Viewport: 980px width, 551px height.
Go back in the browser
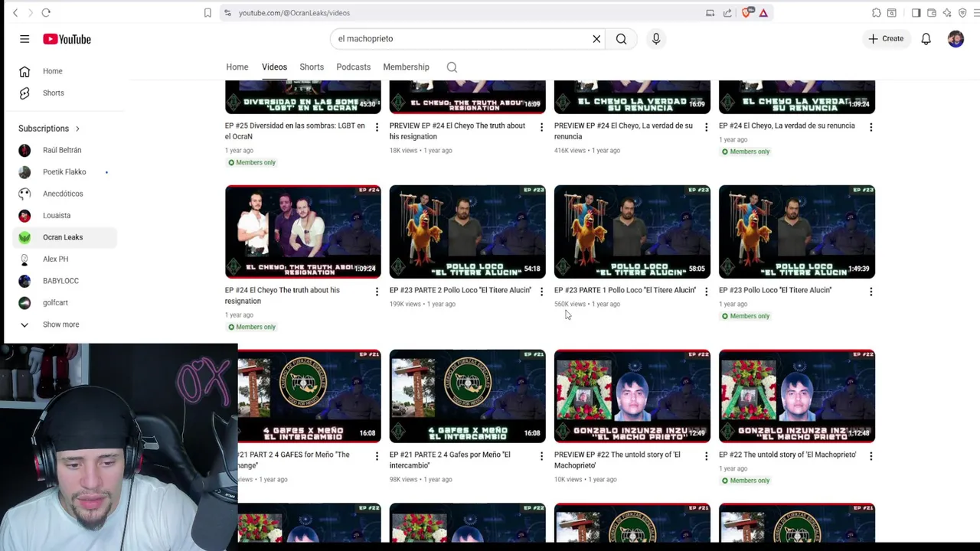tap(15, 13)
